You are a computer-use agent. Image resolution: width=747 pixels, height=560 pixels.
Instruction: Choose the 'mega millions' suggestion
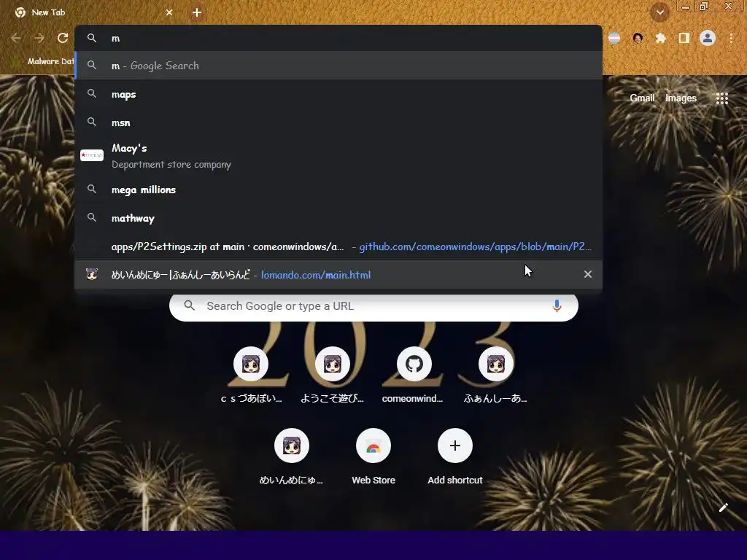(x=338, y=190)
